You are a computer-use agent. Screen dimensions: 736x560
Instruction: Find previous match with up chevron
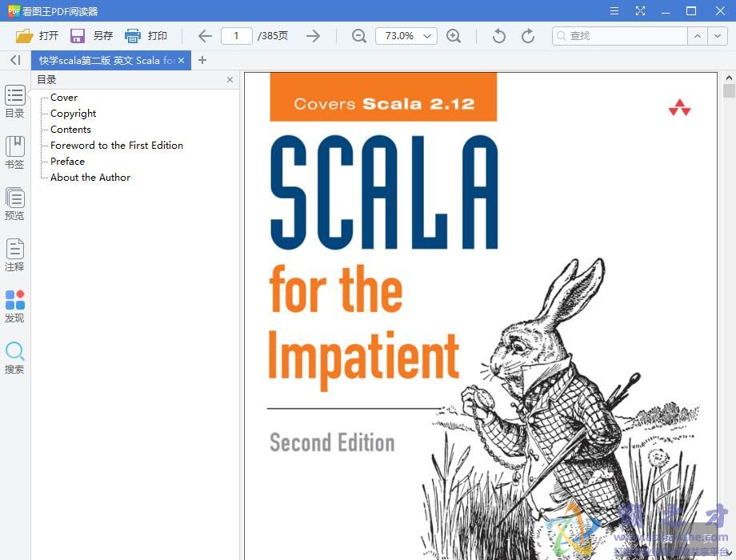click(x=698, y=36)
